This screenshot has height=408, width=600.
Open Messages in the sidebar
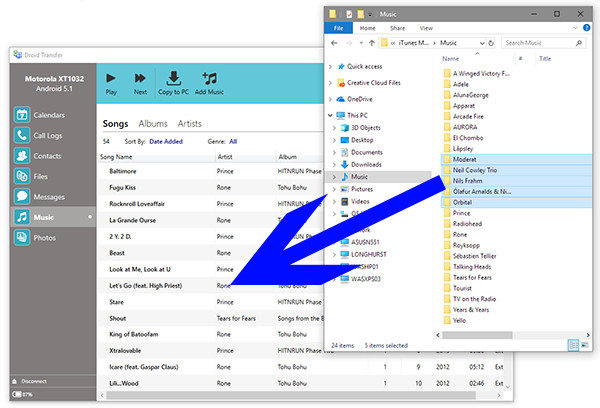click(x=53, y=197)
